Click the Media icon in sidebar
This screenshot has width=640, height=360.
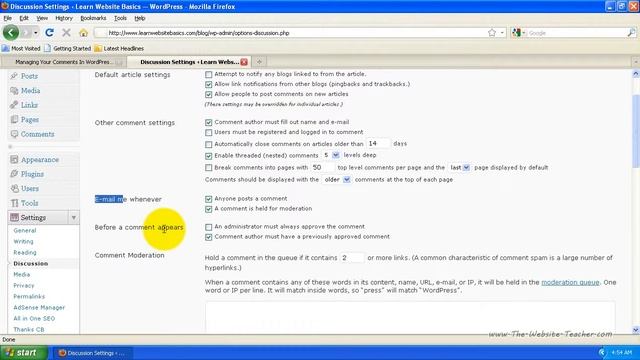pos(14,91)
